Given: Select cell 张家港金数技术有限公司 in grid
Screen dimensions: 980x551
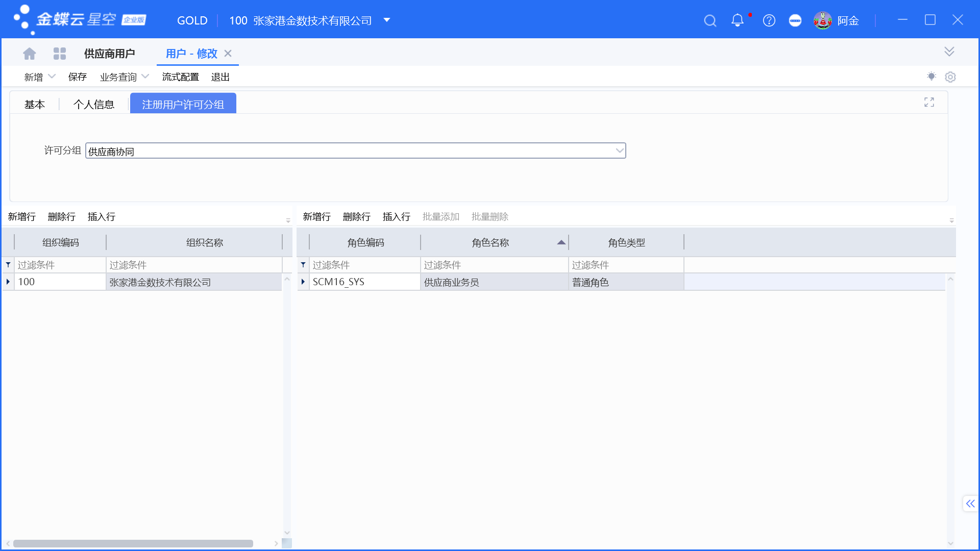Looking at the screenshot, I should point(194,282).
